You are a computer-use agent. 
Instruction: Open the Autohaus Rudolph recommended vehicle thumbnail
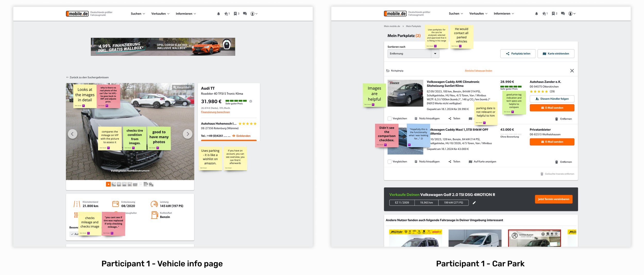534,238
